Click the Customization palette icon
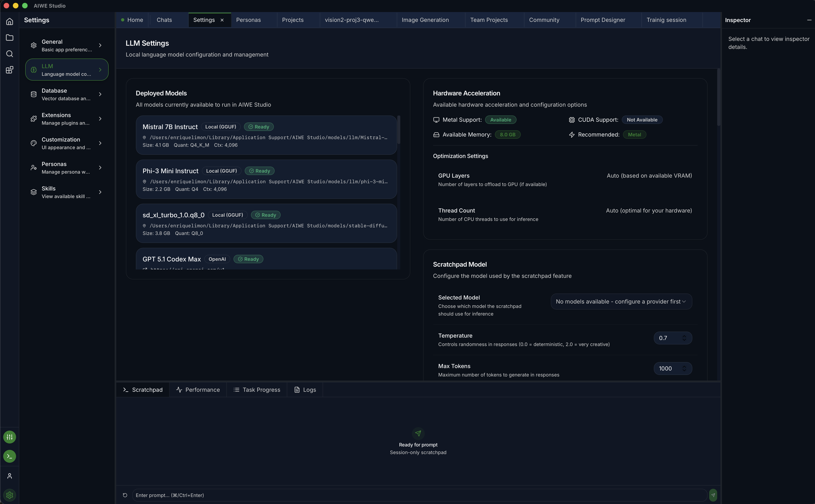Image resolution: width=815 pixels, height=504 pixels. 34,143
